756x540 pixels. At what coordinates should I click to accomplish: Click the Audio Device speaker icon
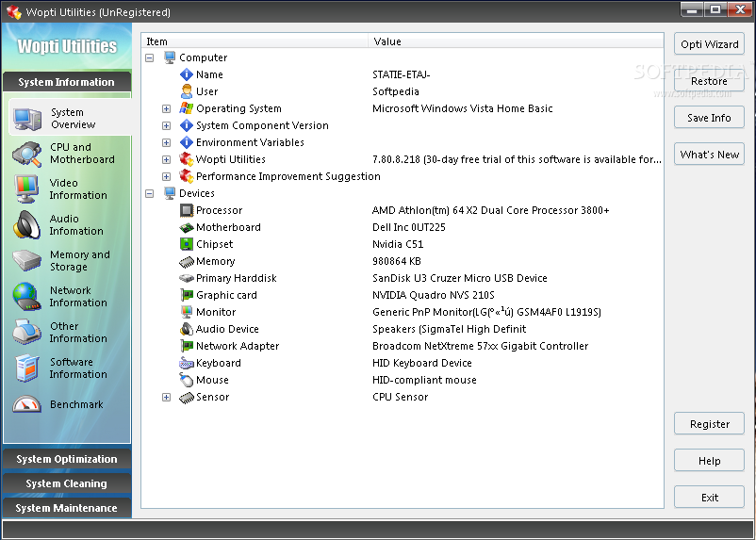point(186,329)
